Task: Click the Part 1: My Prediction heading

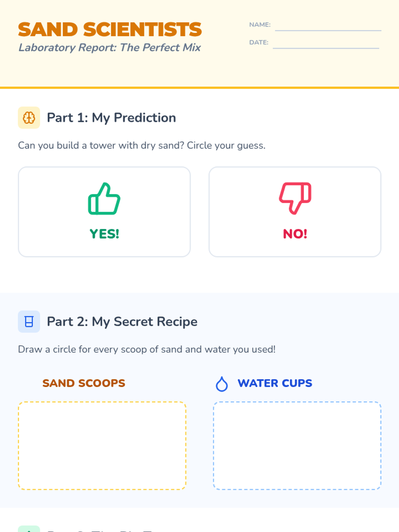Action: point(111,118)
